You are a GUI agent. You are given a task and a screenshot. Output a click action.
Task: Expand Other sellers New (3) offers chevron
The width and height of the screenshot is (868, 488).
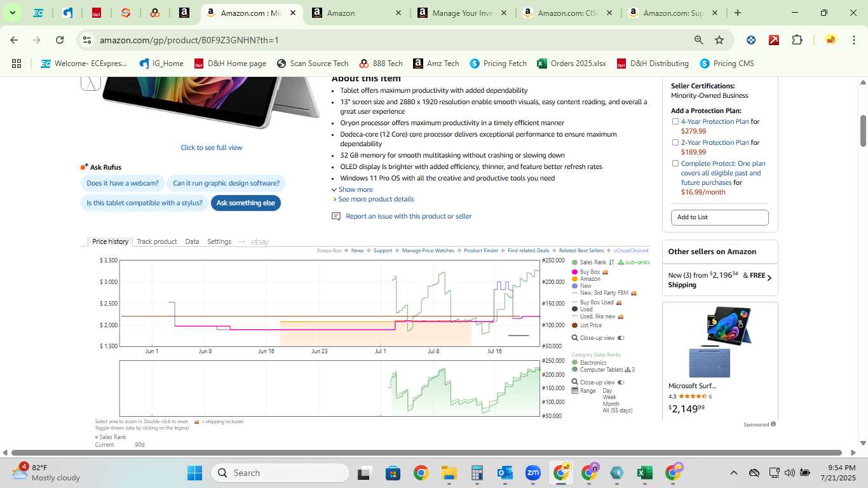770,278
